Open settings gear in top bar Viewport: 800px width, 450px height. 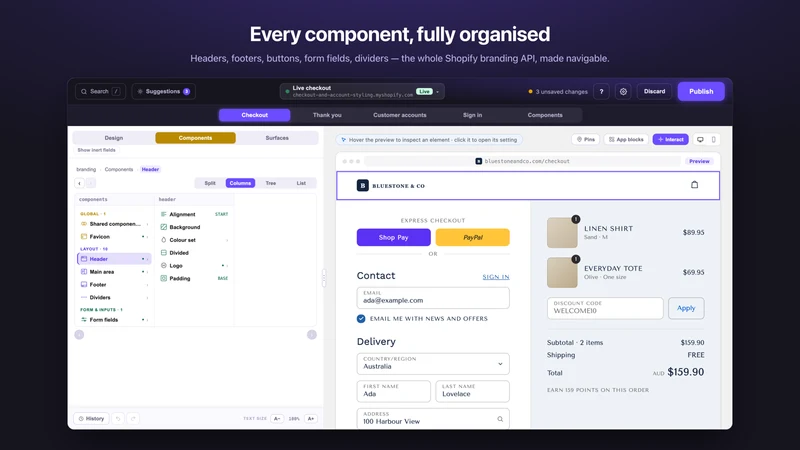pos(623,92)
